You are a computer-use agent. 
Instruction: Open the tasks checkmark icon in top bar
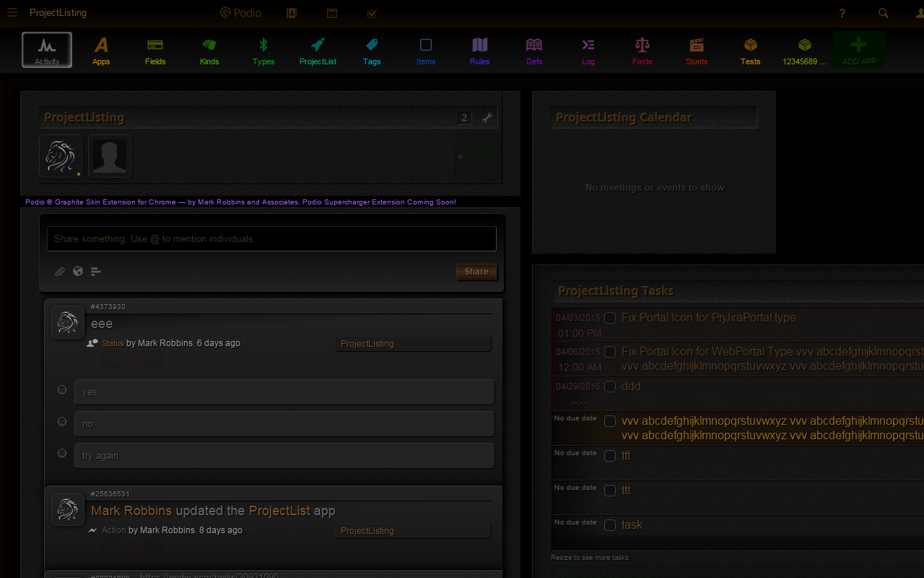pyautogui.click(x=372, y=12)
